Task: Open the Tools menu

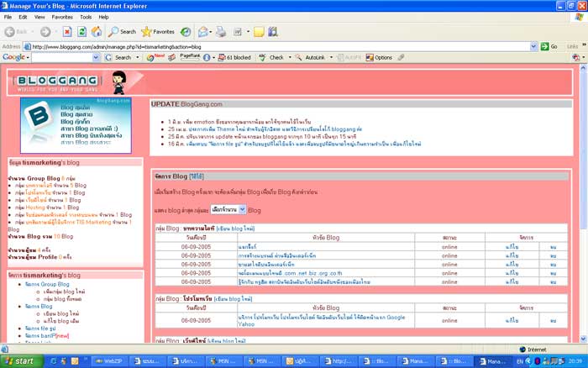Action: [86, 17]
